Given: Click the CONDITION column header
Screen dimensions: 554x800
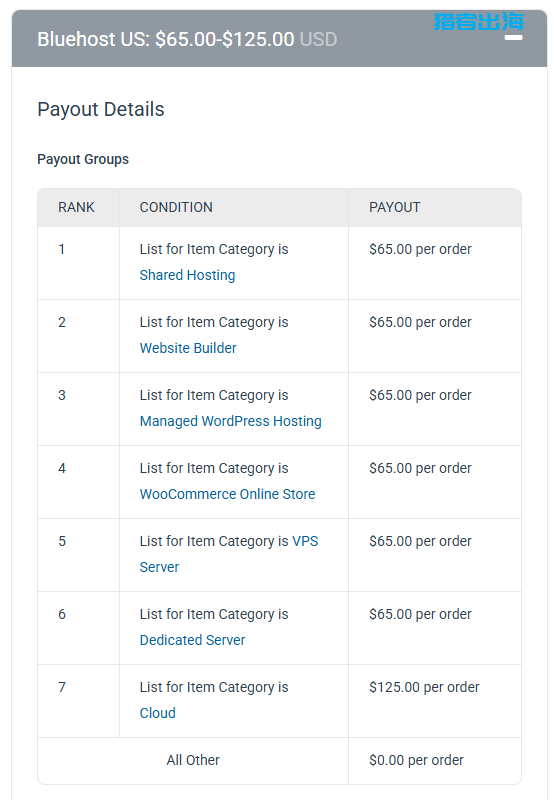Looking at the screenshot, I should [x=176, y=207].
